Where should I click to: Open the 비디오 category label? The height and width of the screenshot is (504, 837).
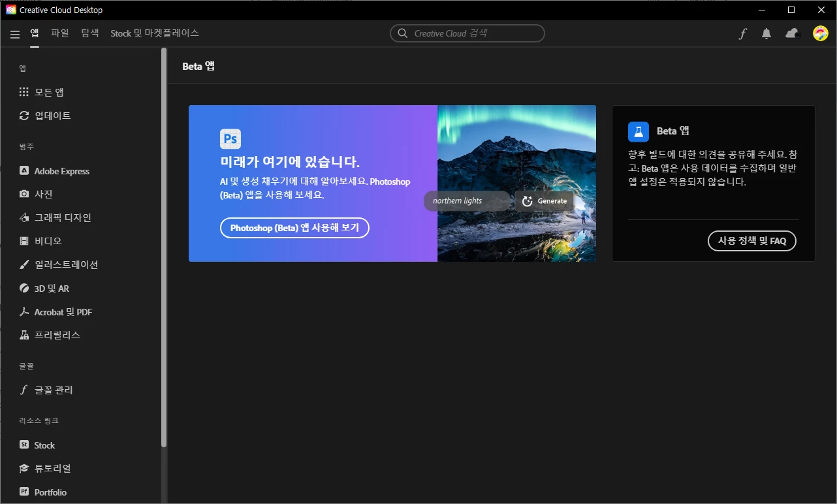48,241
